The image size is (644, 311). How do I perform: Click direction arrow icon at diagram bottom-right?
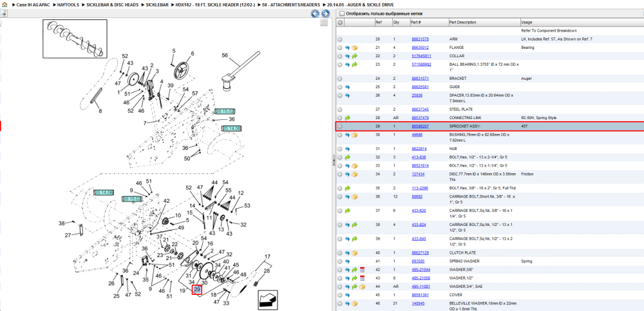pos(267,300)
